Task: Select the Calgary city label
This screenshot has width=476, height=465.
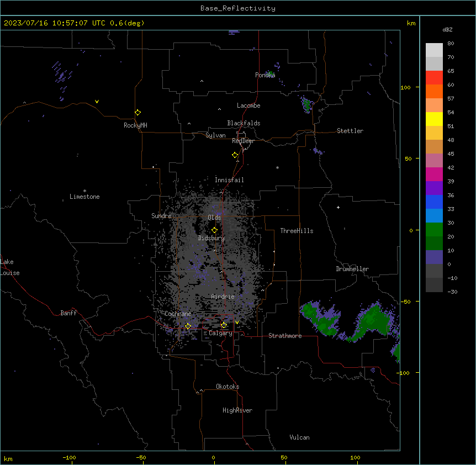Action: (x=220, y=333)
